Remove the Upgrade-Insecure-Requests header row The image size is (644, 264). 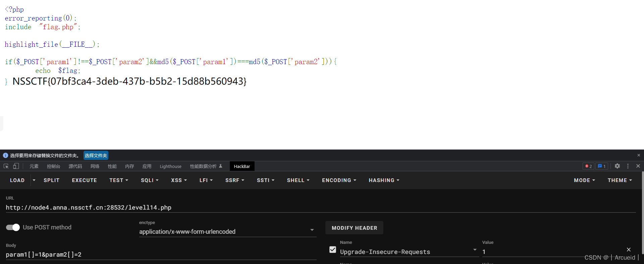click(629, 250)
